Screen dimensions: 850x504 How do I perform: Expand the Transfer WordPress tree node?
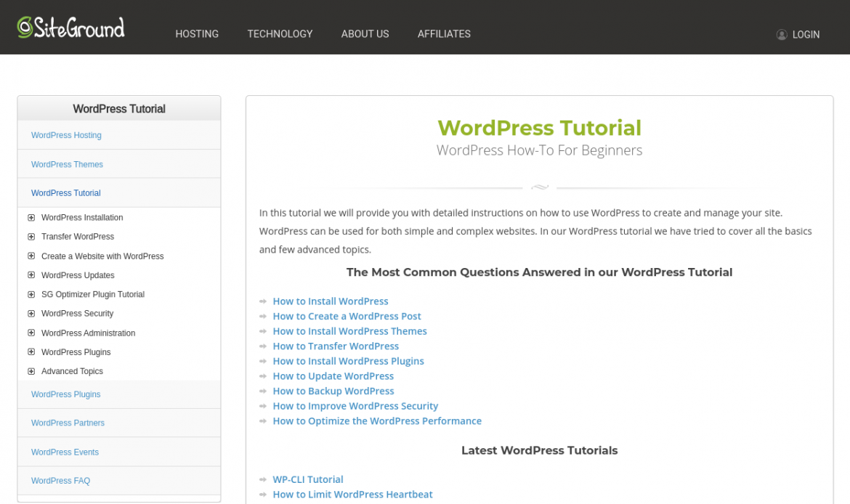(31, 236)
